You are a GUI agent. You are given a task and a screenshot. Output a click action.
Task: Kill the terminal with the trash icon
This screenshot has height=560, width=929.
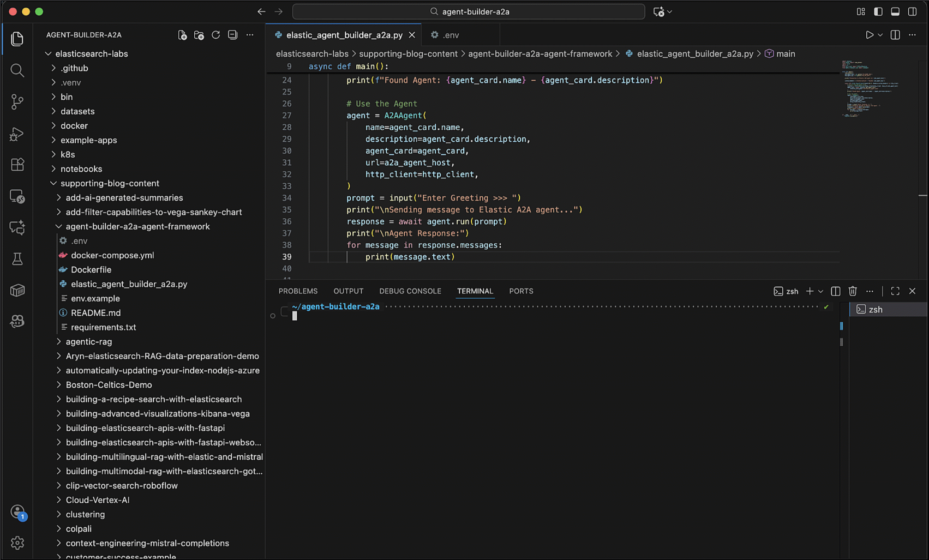[x=853, y=291]
